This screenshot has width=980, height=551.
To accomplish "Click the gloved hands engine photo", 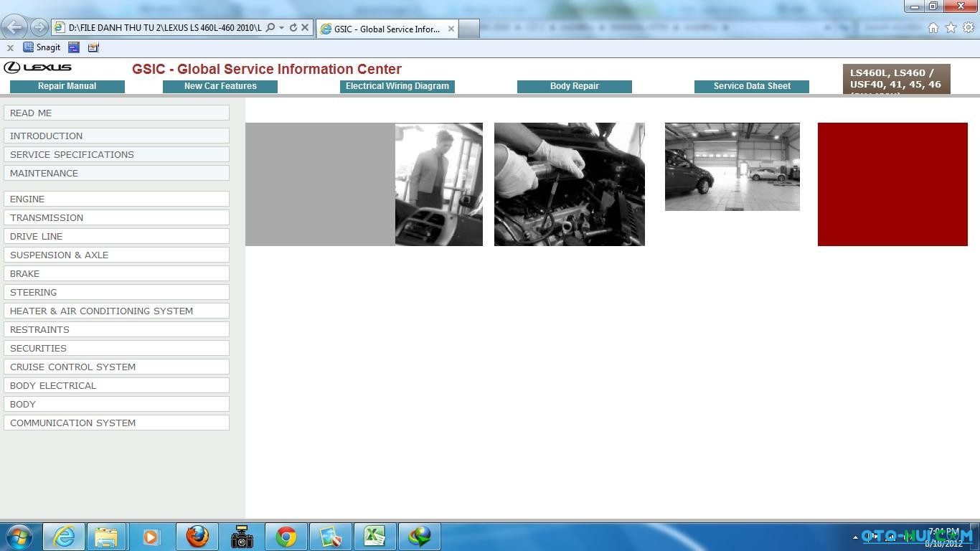I will click(x=570, y=184).
